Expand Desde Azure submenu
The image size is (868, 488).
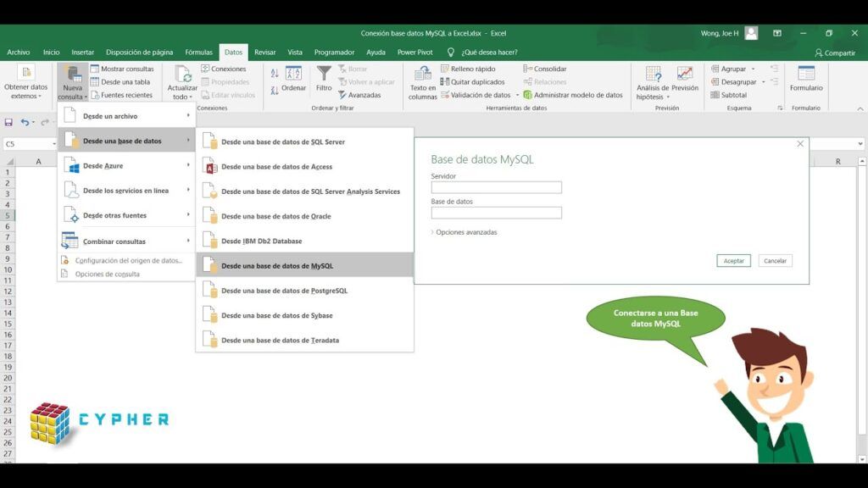(x=126, y=165)
